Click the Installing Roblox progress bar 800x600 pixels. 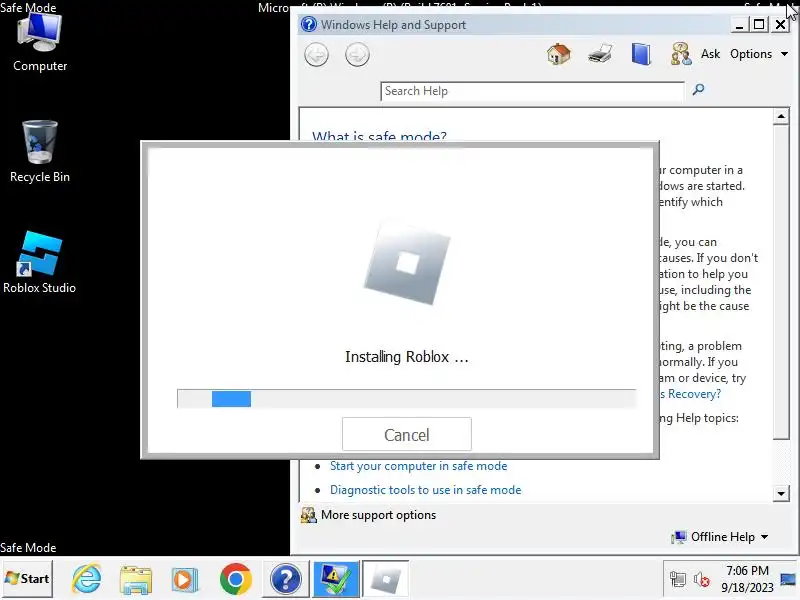click(x=407, y=398)
